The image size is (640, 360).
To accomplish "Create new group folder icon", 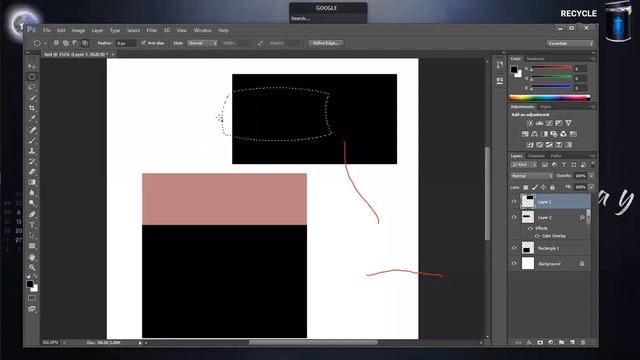I will pyautogui.click(x=562, y=342).
